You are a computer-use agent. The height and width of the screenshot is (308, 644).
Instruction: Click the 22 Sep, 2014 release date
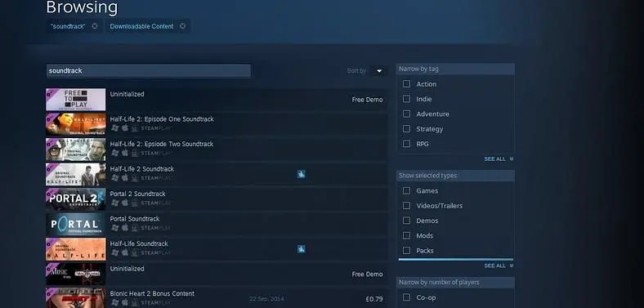266,298
